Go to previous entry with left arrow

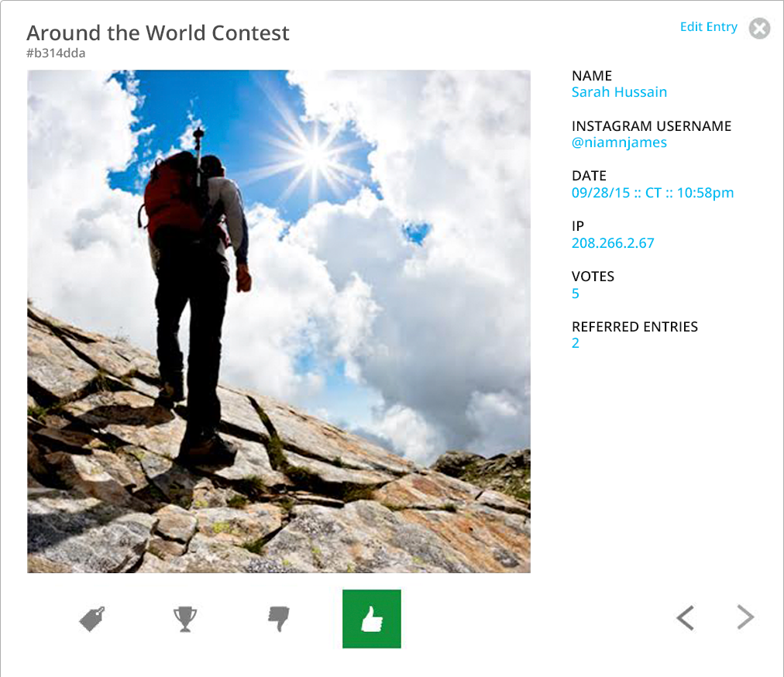tap(686, 617)
